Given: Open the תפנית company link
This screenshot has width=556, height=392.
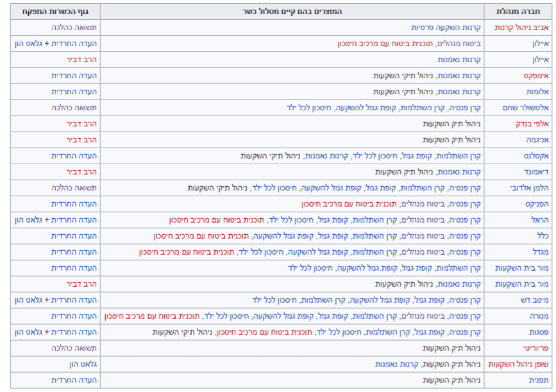Looking at the screenshot, I should (539, 380).
